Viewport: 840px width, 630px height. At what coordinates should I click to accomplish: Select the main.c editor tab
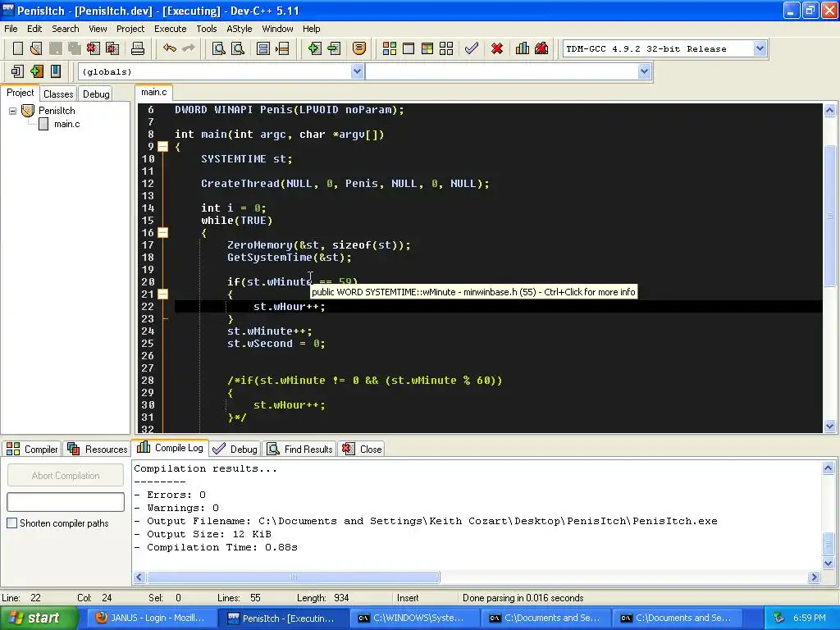(153, 92)
